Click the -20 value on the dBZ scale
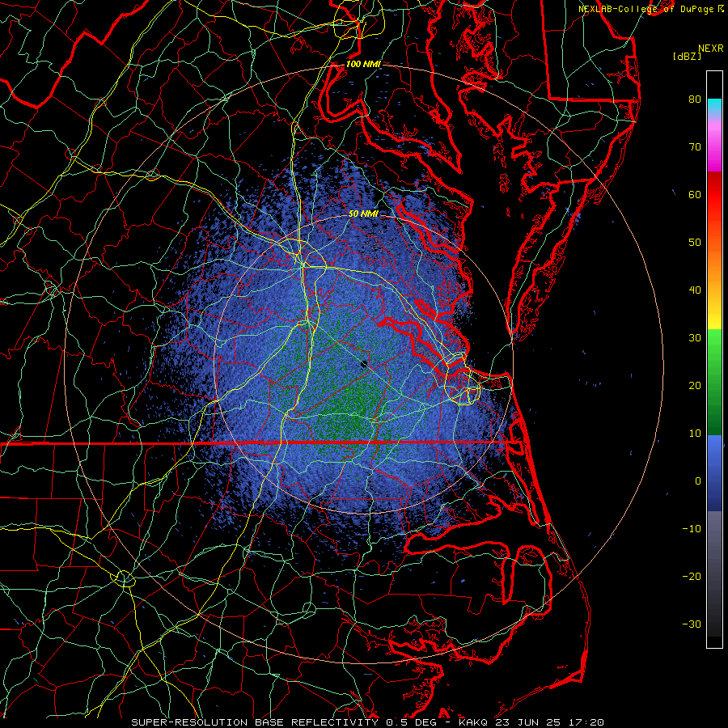This screenshot has width=728, height=728. [x=692, y=577]
